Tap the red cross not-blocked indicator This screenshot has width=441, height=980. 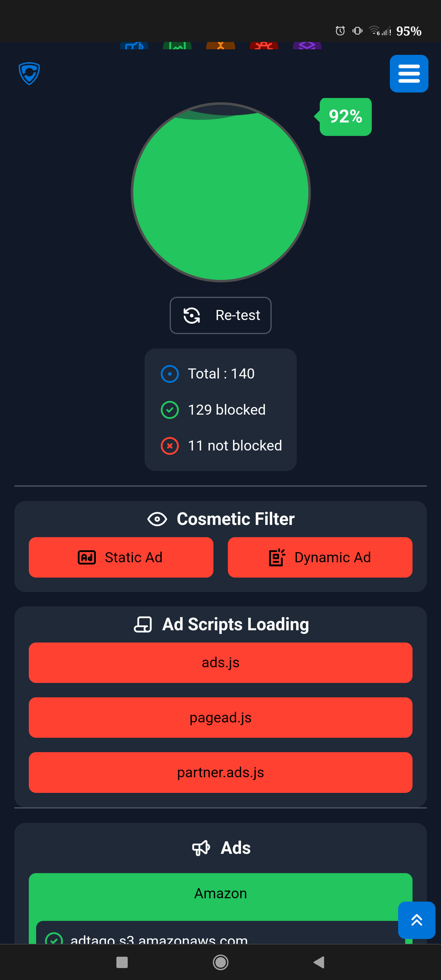click(170, 446)
